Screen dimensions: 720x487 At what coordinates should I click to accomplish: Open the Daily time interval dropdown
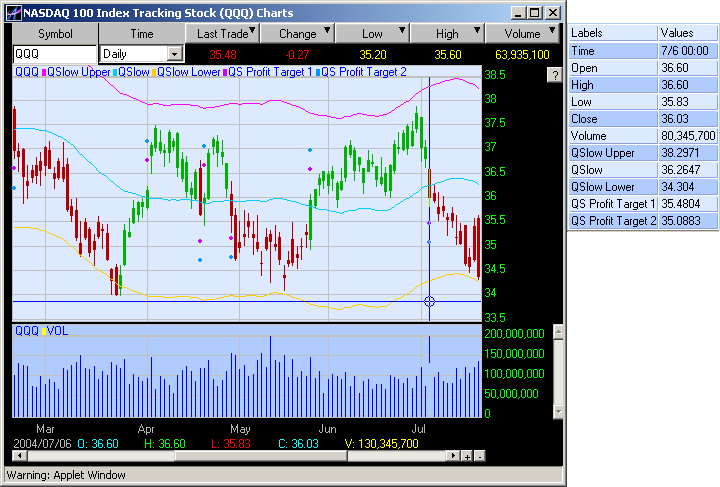[174, 54]
